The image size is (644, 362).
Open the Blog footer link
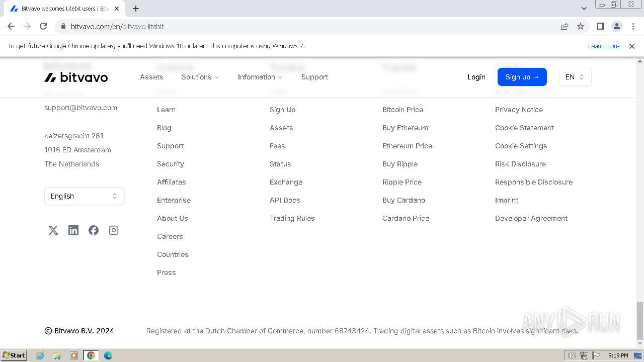coord(164,128)
